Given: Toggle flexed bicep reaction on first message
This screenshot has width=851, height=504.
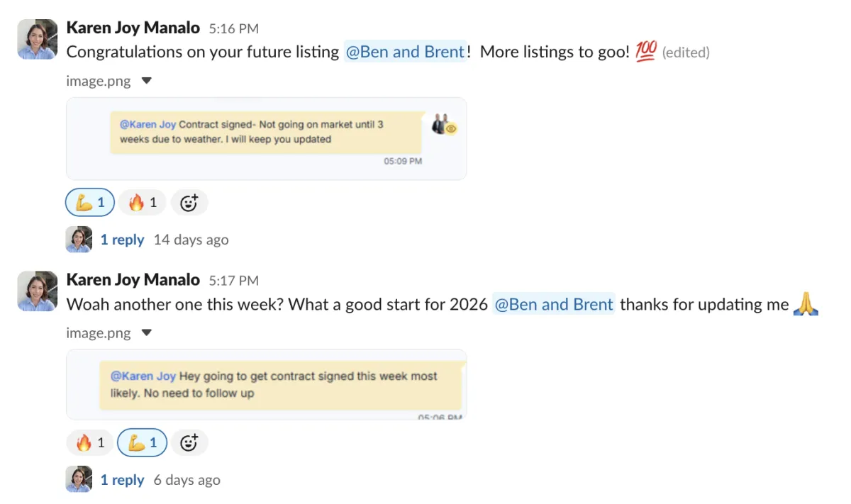Looking at the screenshot, I should pos(90,203).
